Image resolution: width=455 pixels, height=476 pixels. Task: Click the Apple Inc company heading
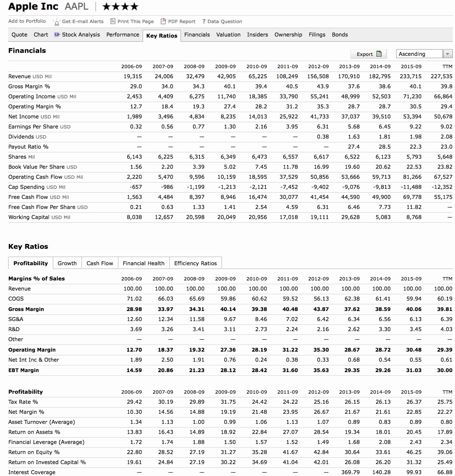pyautogui.click(x=34, y=6)
